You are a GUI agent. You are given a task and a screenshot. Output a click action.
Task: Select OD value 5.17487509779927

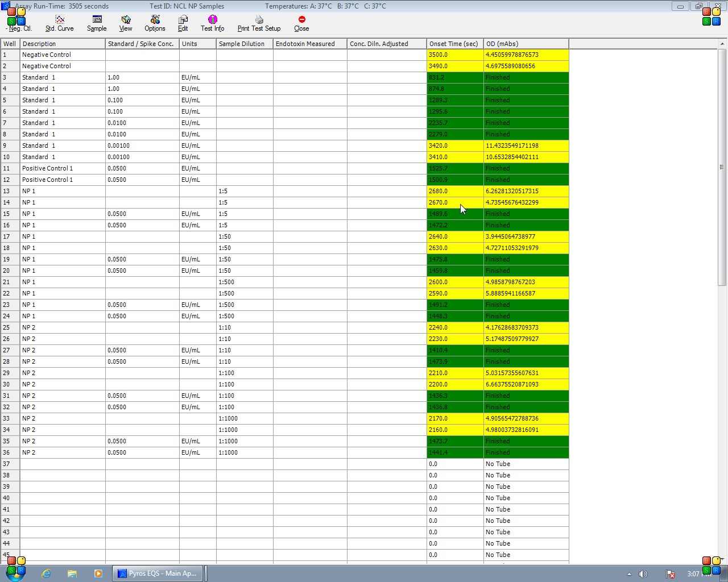pyautogui.click(x=526, y=339)
